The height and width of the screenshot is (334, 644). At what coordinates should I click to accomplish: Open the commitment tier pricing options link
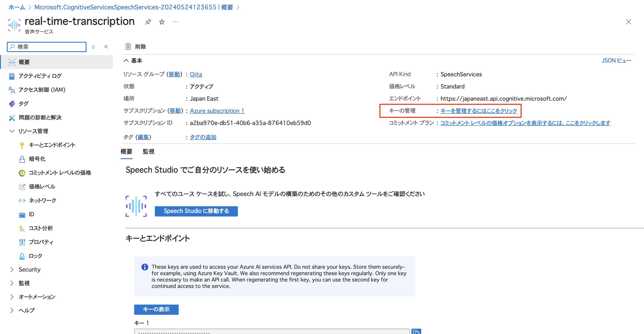[525, 123]
